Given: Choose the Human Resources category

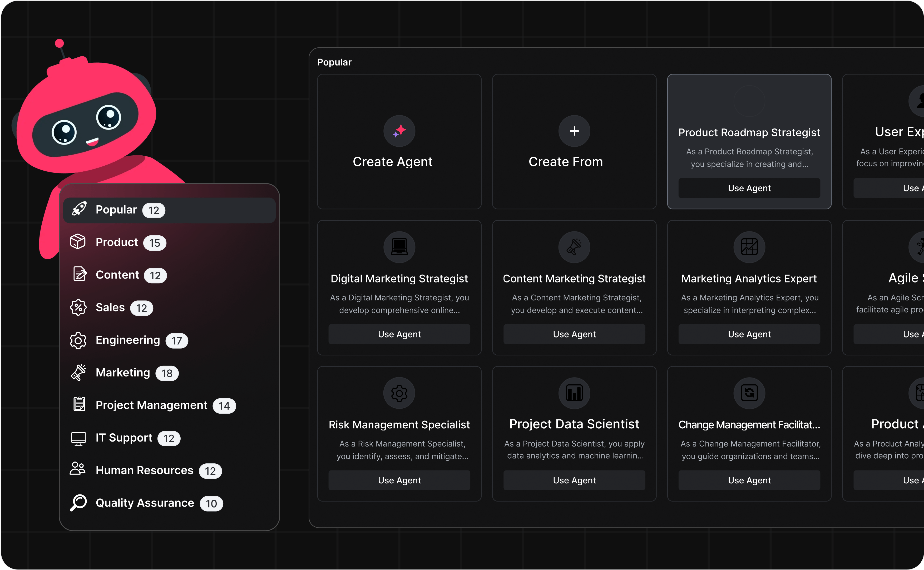Looking at the screenshot, I should pos(144,470).
